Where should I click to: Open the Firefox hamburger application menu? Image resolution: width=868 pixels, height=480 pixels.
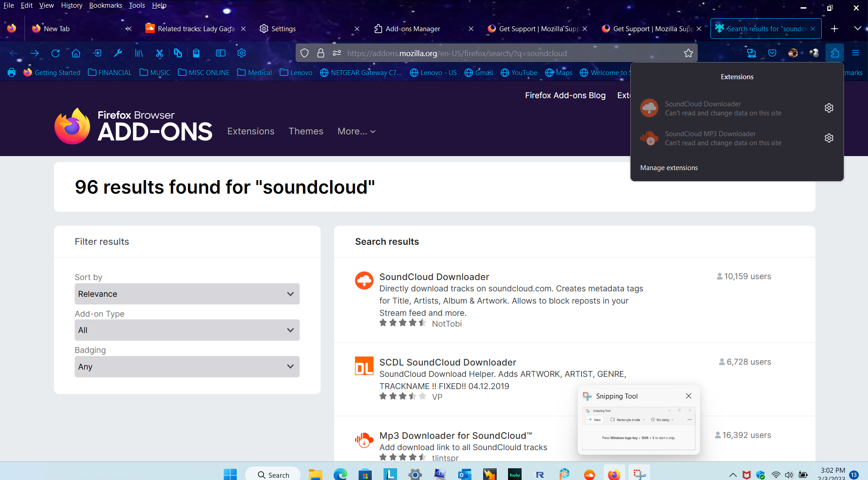click(855, 53)
